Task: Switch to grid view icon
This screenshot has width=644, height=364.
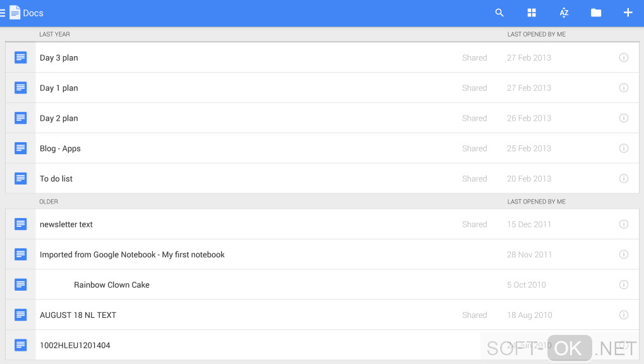Action: [x=532, y=13]
